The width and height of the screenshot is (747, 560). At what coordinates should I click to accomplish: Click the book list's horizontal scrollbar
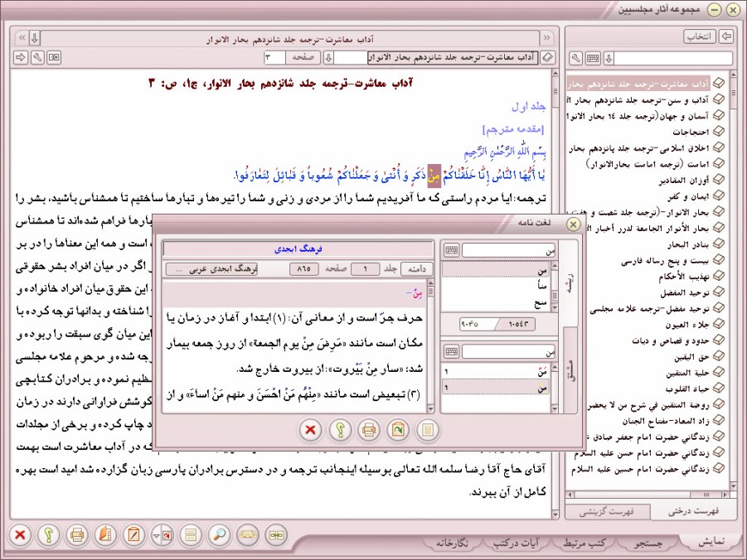point(648,495)
